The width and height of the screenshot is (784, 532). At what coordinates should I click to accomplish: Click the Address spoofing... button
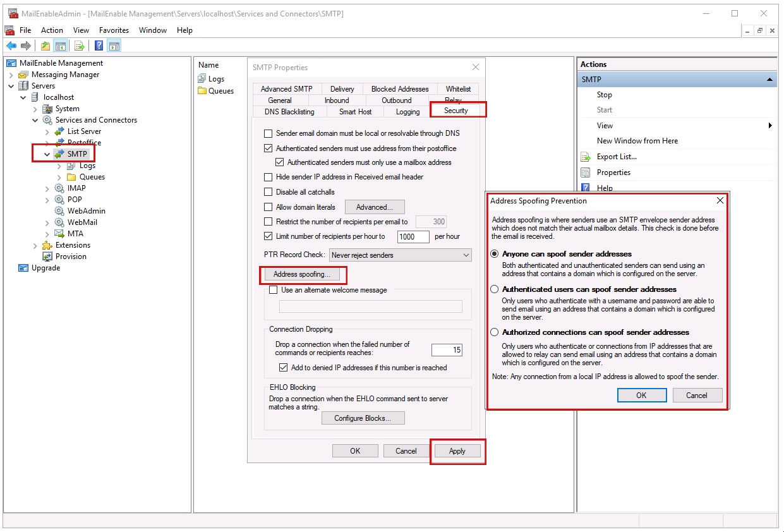pyautogui.click(x=302, y=275)
